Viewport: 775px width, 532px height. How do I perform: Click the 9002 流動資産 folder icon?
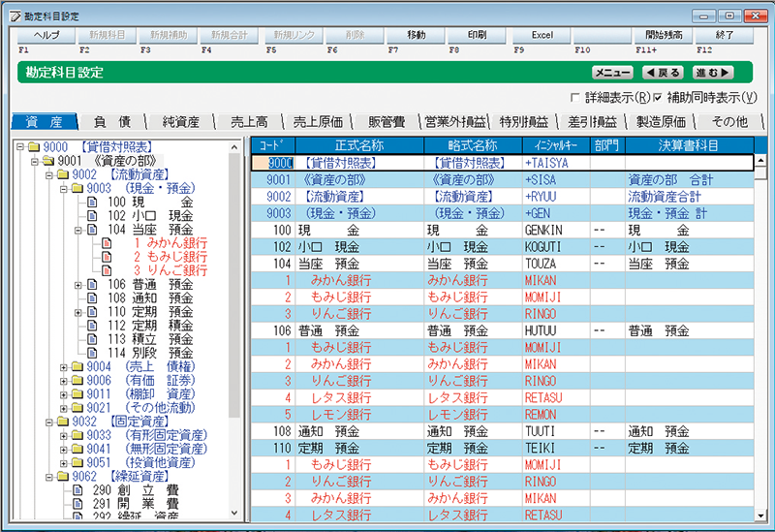pyautogui.click(x=64, y=173)
